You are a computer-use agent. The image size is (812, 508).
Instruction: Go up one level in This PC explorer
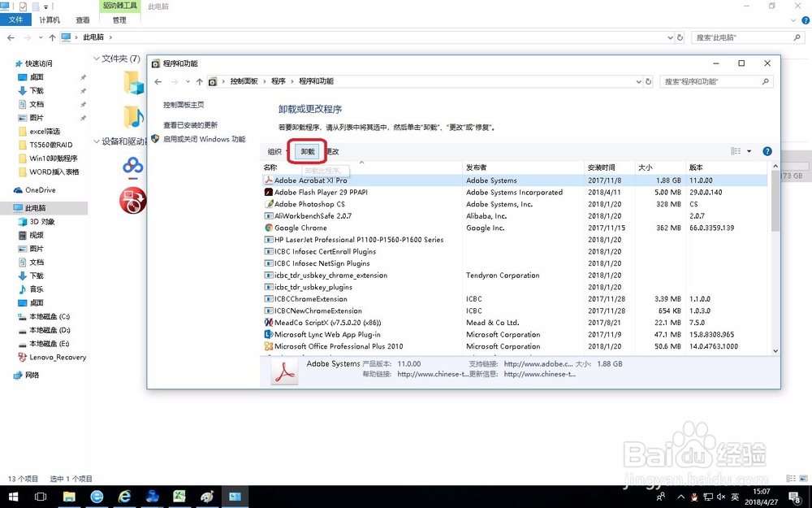point(52,37)
